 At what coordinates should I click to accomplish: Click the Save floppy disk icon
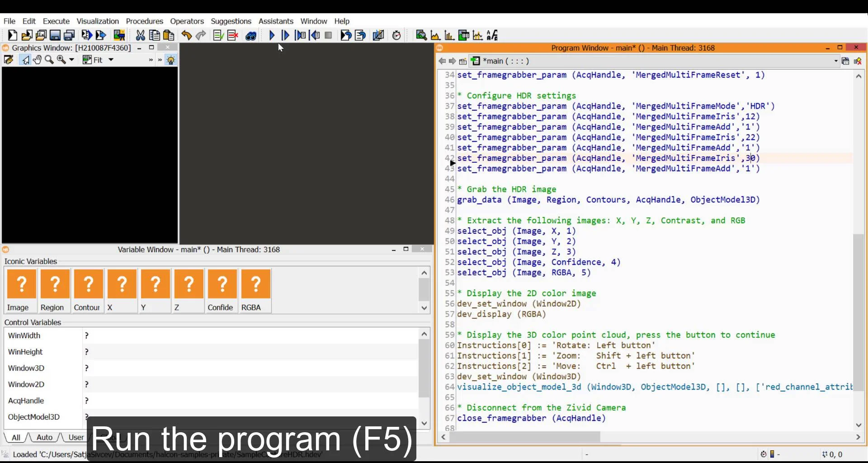click(x=55, y=35)
